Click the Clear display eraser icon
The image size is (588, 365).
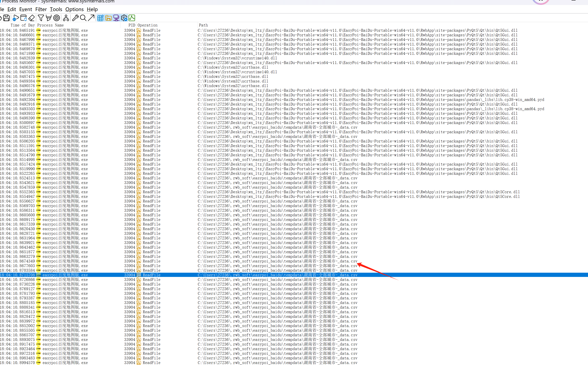[32, 18]
